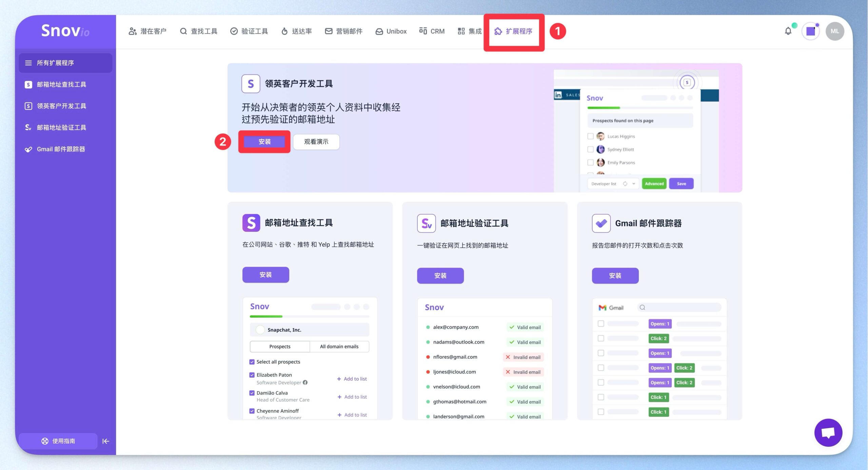Click the Save button in preview
868x470 pixels.
(x=681, y=184)
